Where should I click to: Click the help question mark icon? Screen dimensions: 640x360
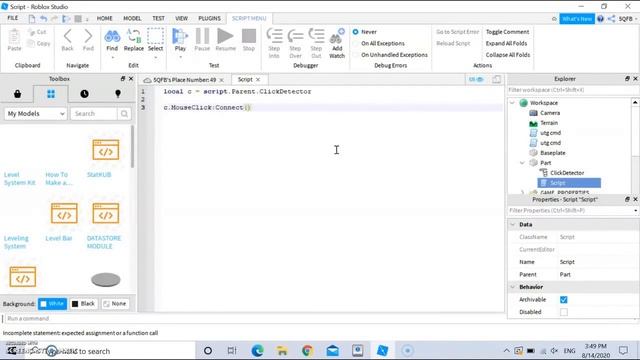[600, 19]
